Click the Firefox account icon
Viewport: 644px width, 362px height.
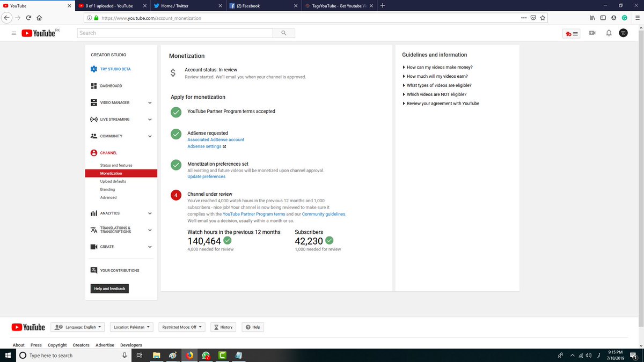(614, 17)
